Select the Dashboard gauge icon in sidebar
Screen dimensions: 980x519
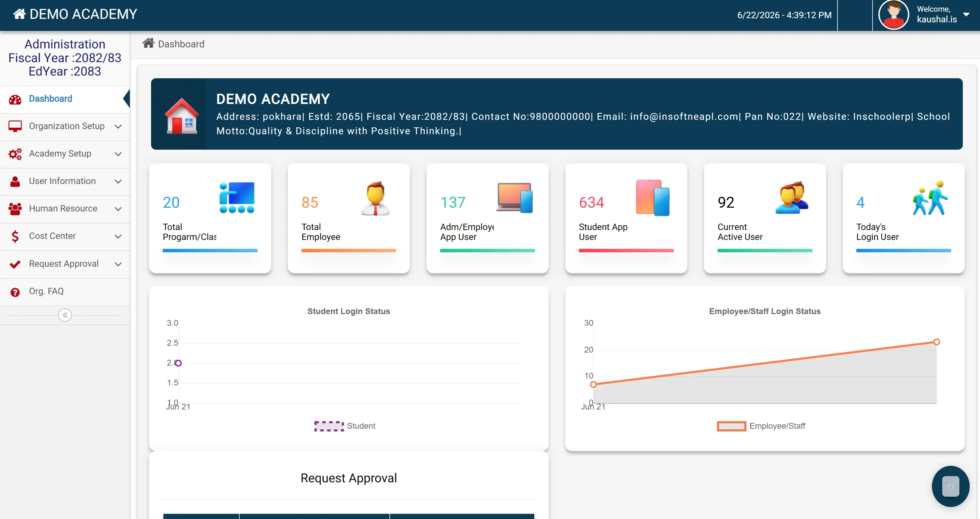tap(15, 99)
